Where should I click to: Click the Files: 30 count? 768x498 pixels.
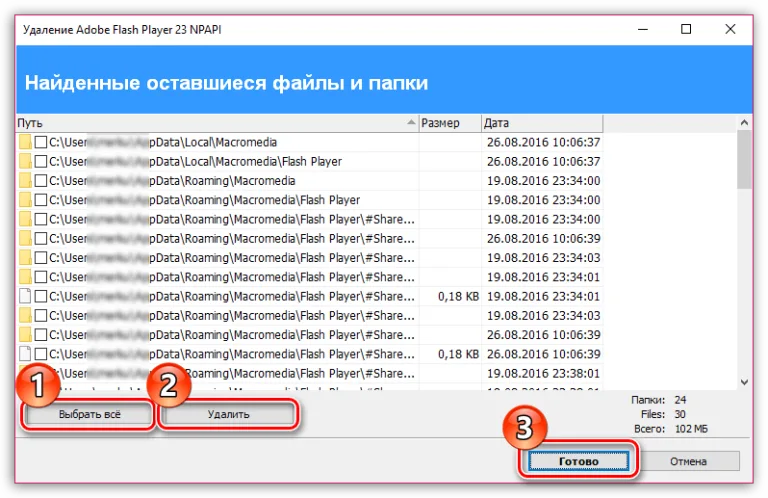663,414
